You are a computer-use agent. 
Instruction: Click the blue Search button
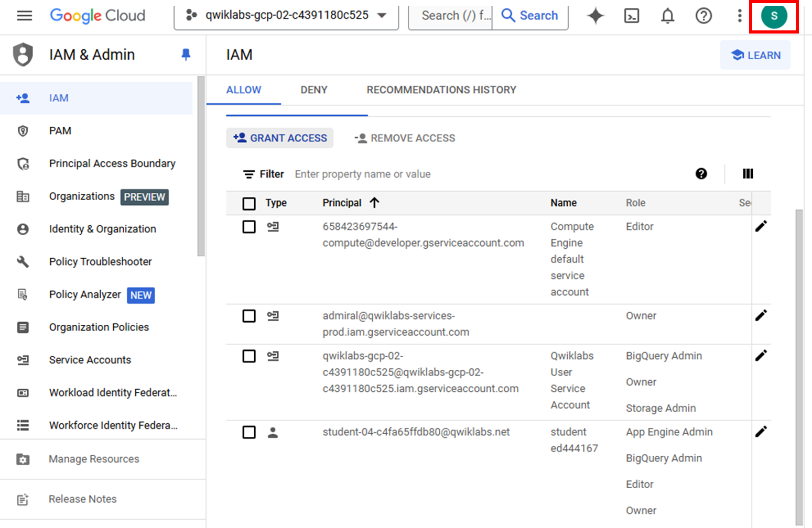pyautogui.click(x=530, y=16)
